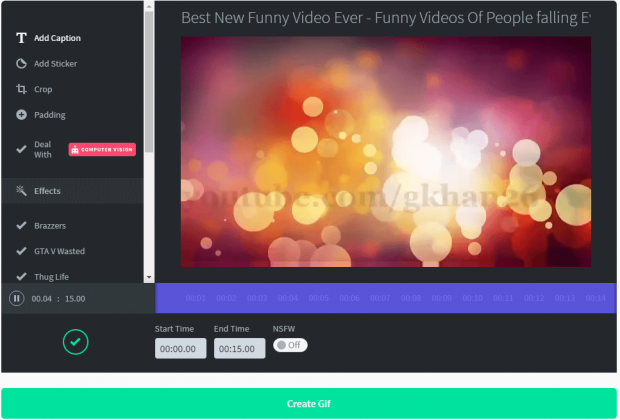Pause the video preview
Image resolution: width=620 pixels, height=420 pixels.
point(16,298)
